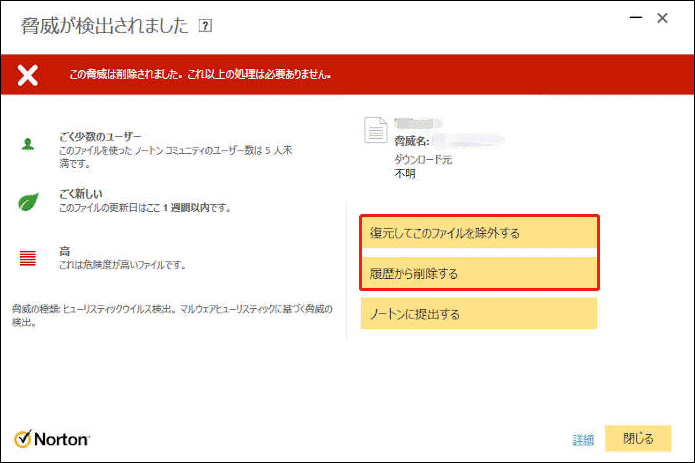The width and height of the screenshot is (695, 463).
Task: Click the Norton logo
Action: 52,439
